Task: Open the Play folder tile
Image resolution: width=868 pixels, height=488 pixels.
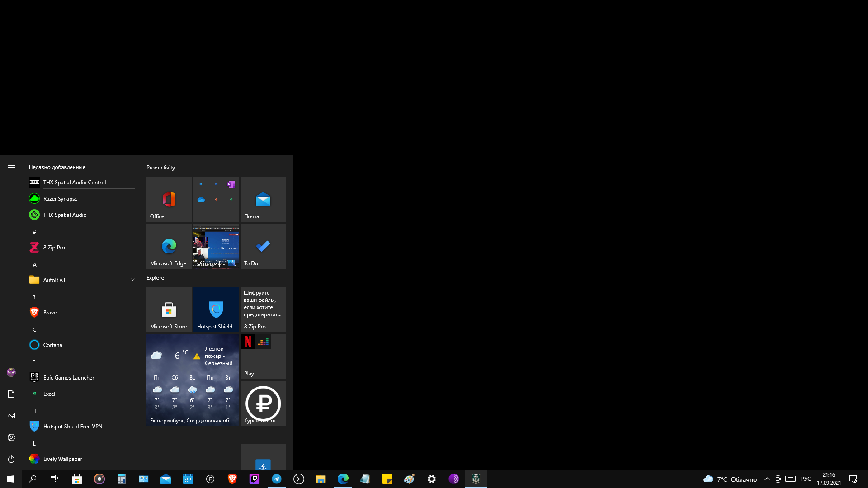Action: [263, 356]
